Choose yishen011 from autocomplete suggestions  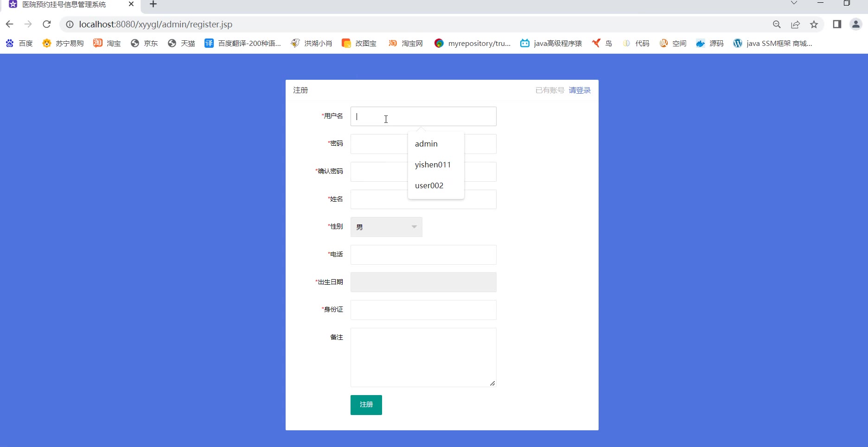coord(436,165)
